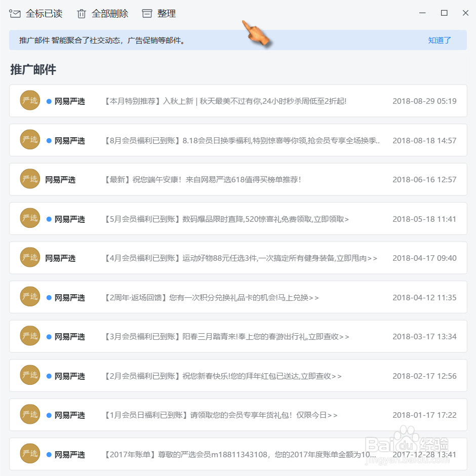Click date 2018-05-18 11:41
Screen dimensions: 476x476
click(424, 219)
